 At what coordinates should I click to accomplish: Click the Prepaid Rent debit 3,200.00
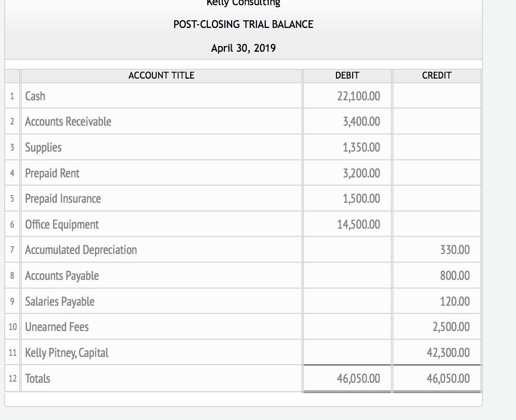pyautogui.click(x=361, y=173)
